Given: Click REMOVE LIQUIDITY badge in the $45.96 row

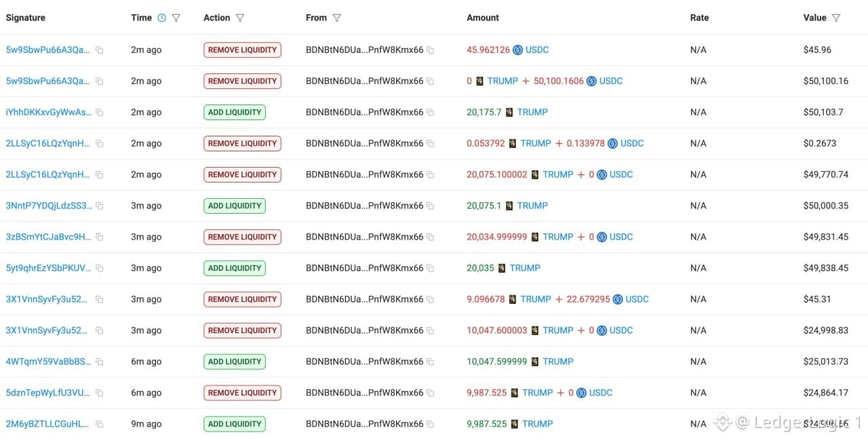Looking at the screenshot, I should click(x=242, y=50).
